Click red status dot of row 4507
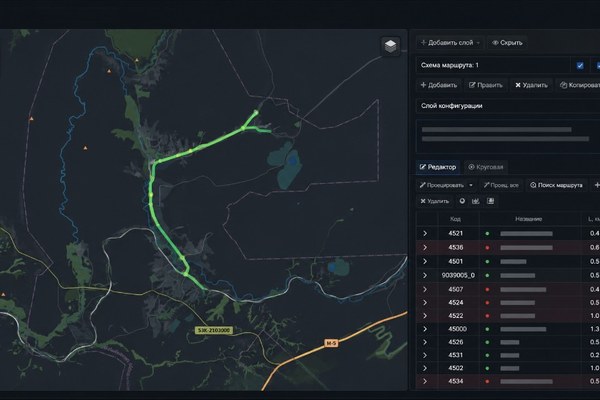 tap(488, 289)
